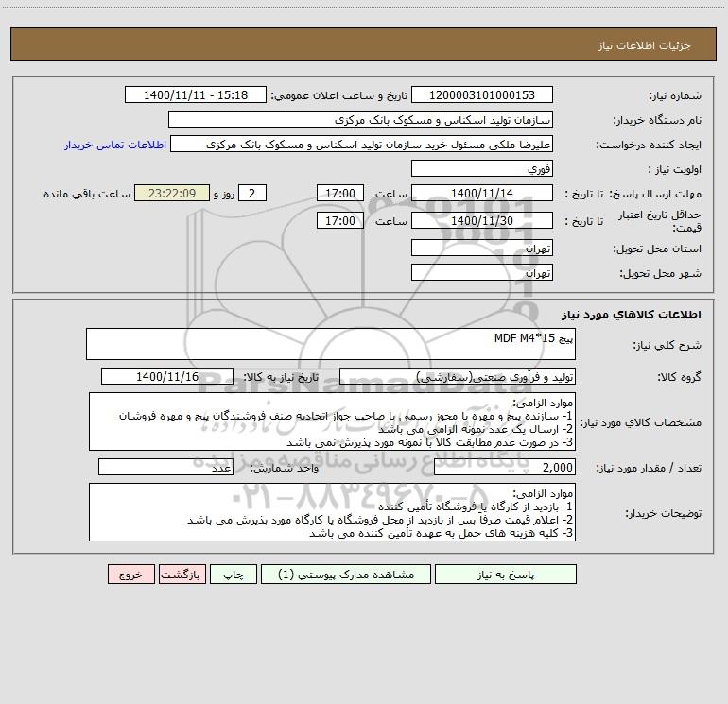
Task: Click the گروه کالا label
Action: tap(679, 377)
